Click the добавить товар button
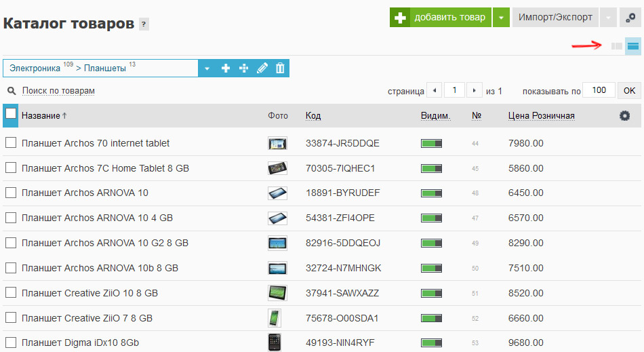 [x=441, y=18]
